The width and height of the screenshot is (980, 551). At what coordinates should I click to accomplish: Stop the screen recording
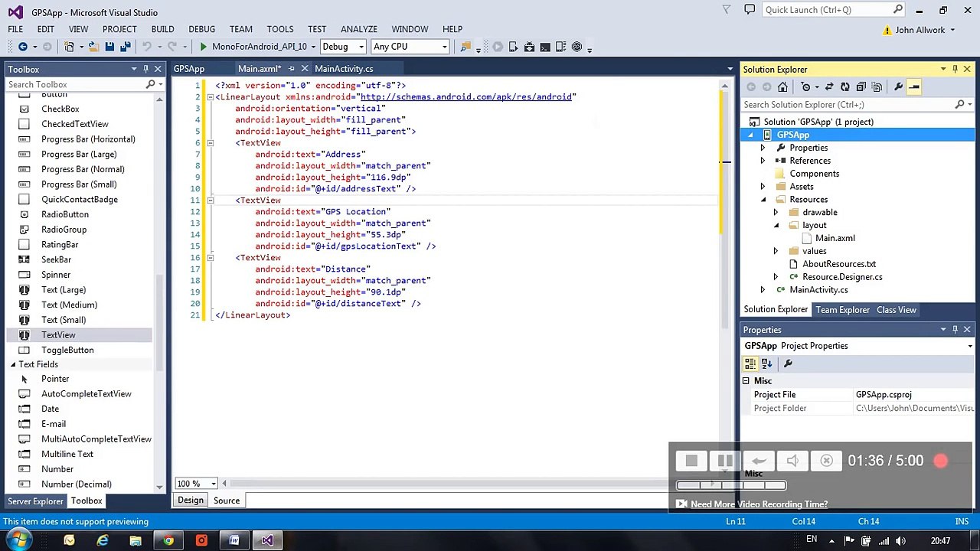click(x=691, y=461)
